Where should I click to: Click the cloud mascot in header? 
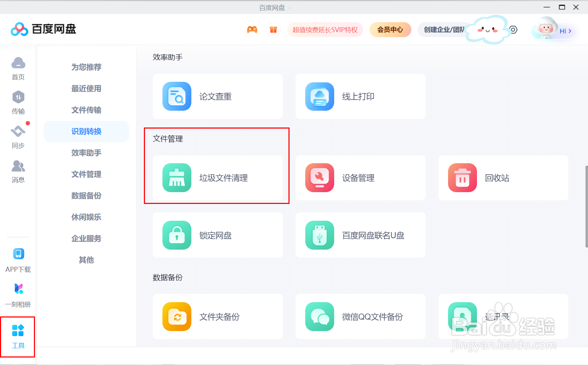click(x=488, y=30)
